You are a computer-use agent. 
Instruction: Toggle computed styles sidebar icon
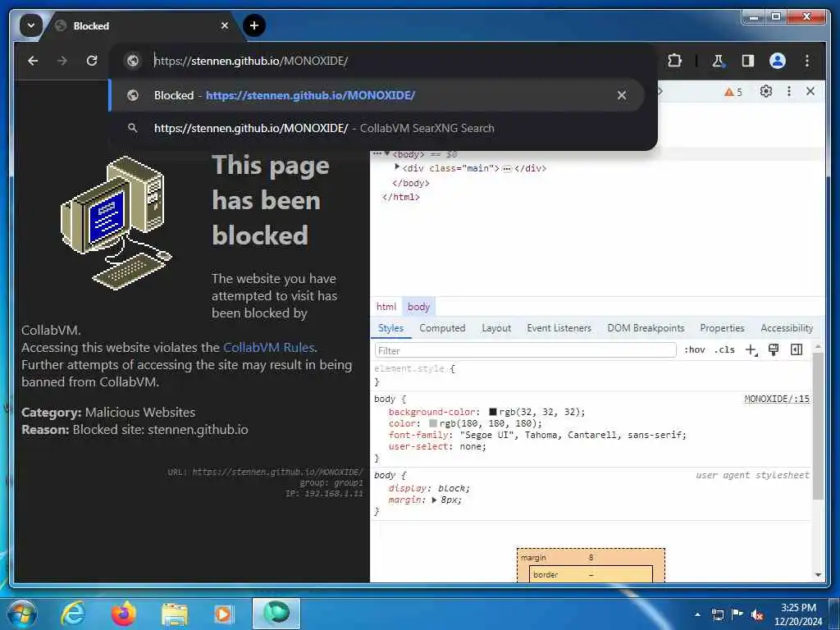point(797,349)
